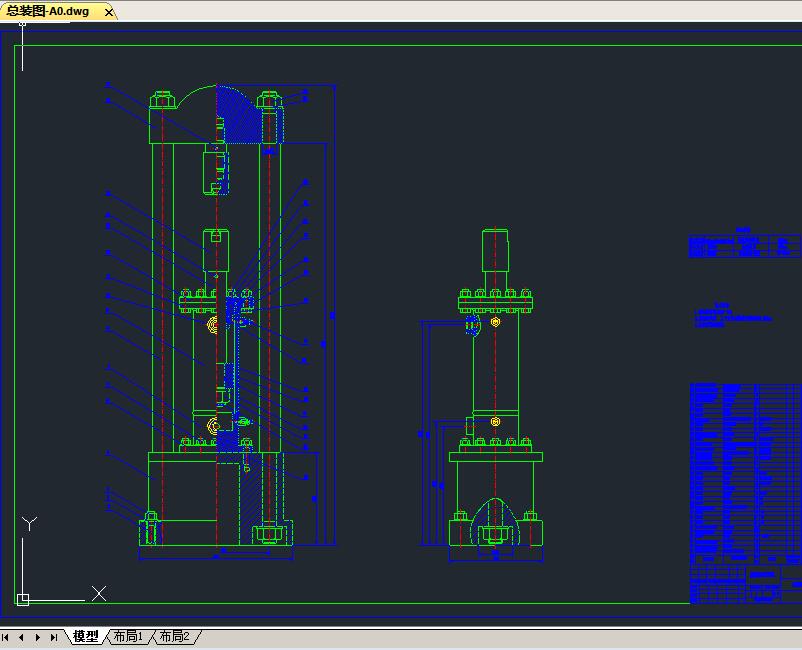
Task: Go to next layout tab arrow
Action: click(x=37, y=637)
